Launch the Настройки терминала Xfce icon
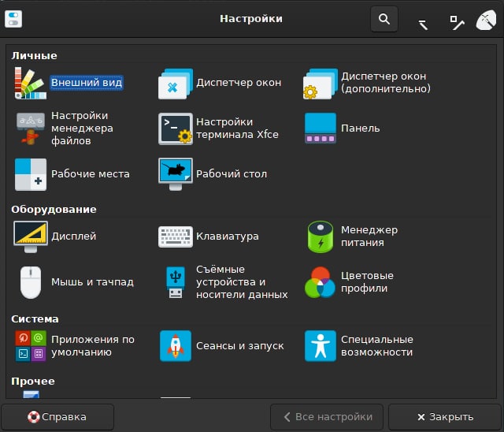504x432 pixels. tap(176, 128)
